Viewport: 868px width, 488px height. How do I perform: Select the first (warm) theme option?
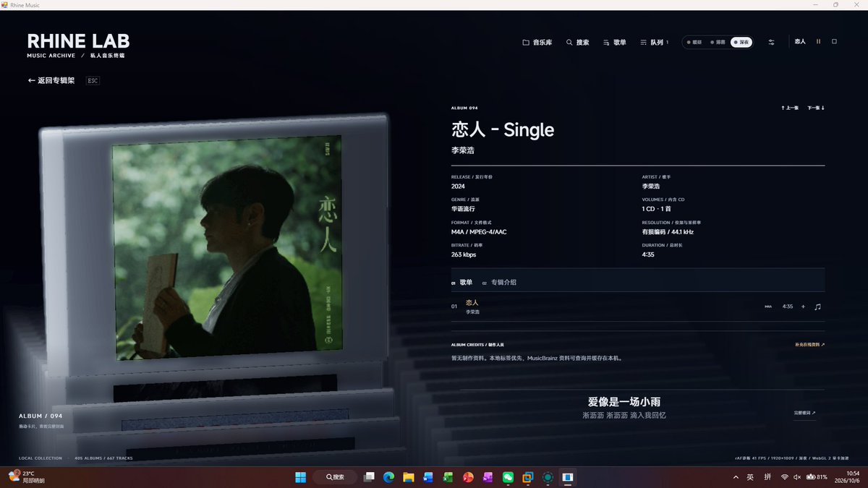(694, 43)
